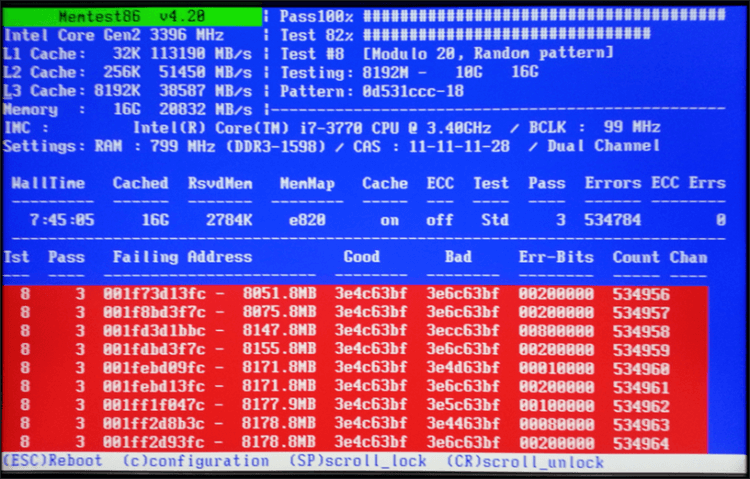Click Err-Bits value 00800000
This screenshot has width=750, height=479.
pos(556,331)
